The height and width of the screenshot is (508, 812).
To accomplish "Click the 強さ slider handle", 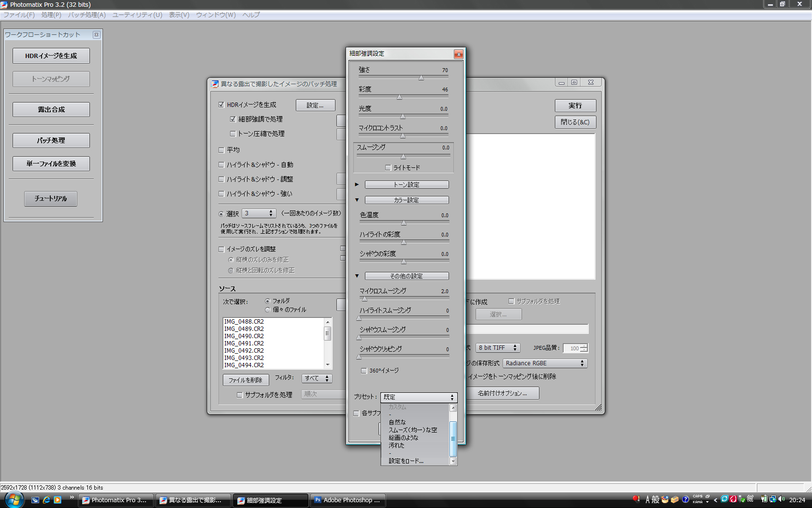I will (x=421, y=77).
